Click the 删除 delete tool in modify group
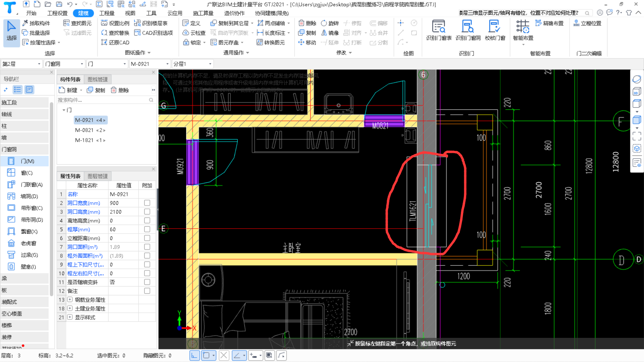 tap(307, 23)
